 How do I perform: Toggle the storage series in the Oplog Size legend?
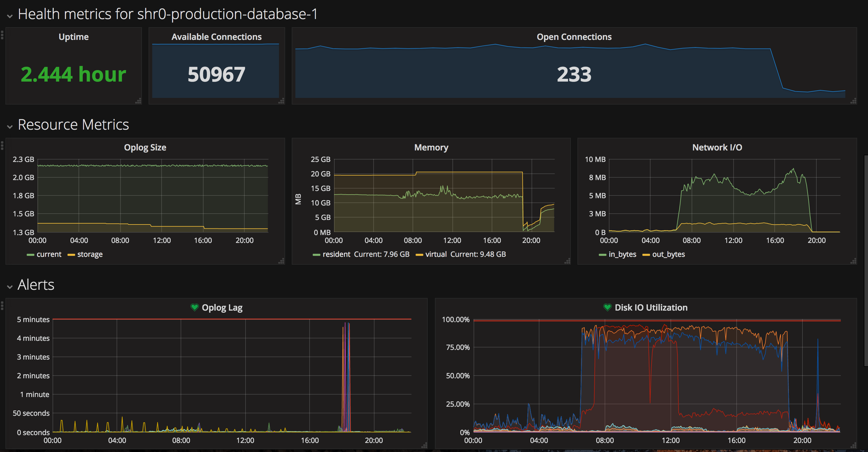[x=90, y=254]
